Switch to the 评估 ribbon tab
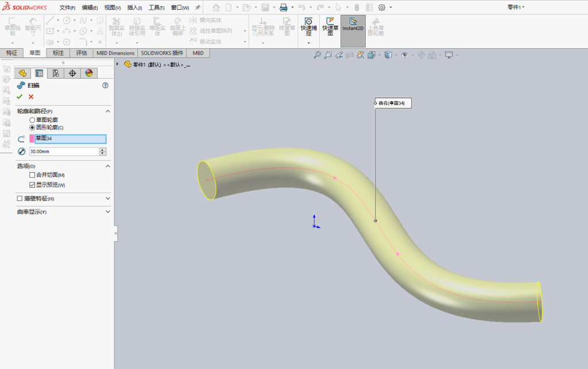Screen dimensions: 588x369 (x=82, y=53)
